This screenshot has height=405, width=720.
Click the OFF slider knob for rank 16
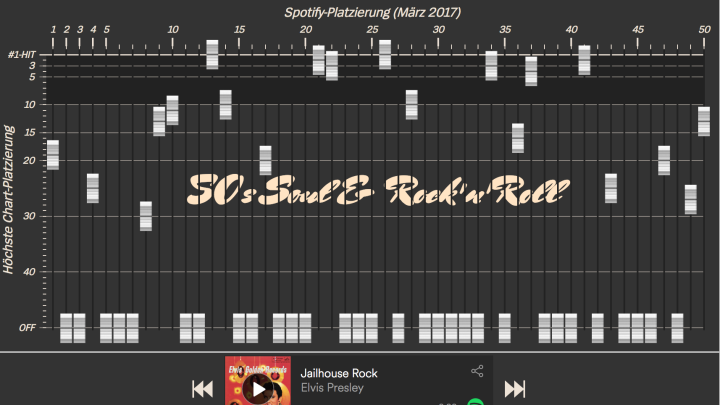pos(252,328)
